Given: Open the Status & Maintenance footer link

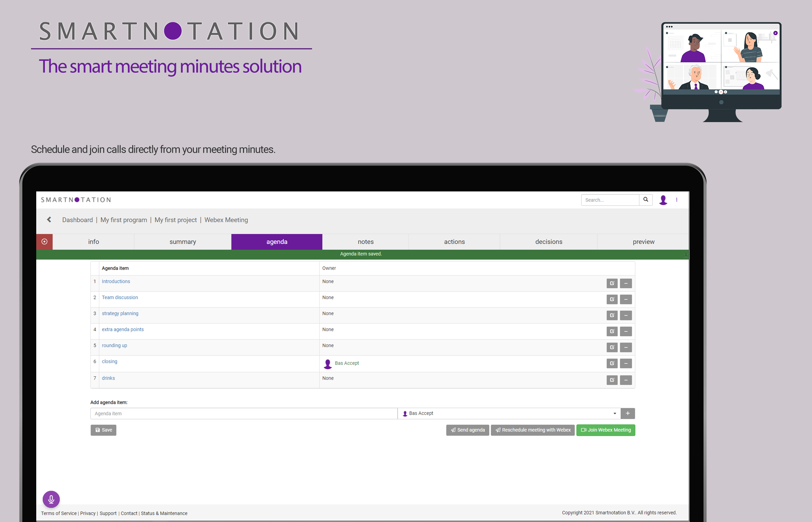Looking at the screenshot, I should click(164, 513).
